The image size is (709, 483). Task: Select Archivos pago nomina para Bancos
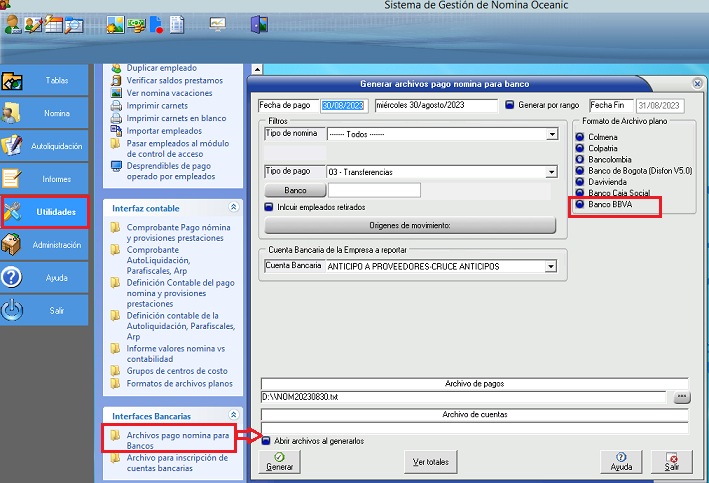(168, 440)
